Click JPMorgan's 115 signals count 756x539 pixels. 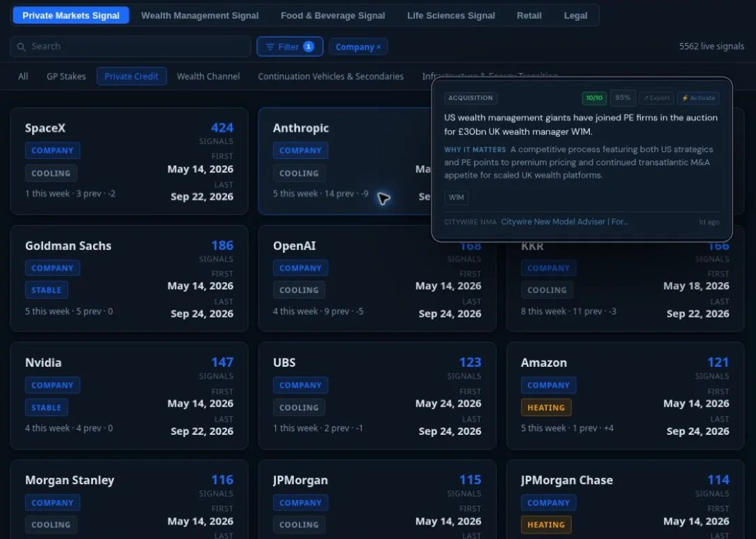(470, 480)
